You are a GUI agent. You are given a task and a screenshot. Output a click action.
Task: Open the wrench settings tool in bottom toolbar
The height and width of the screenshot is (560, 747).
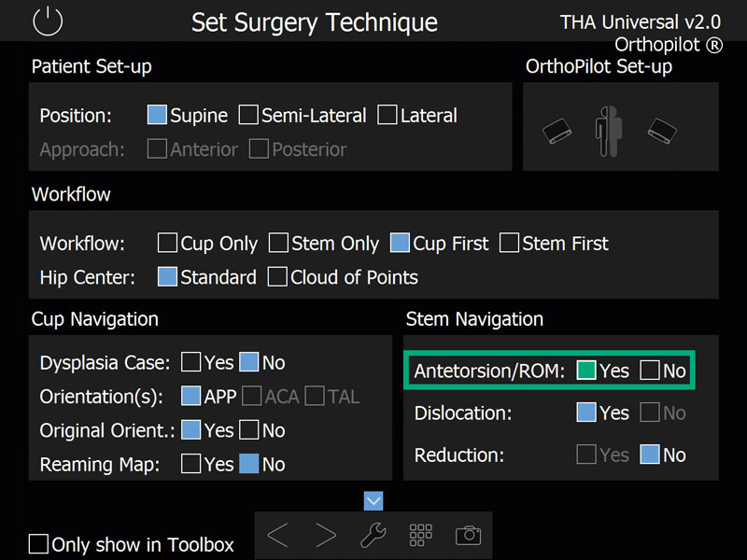point(373,535)
